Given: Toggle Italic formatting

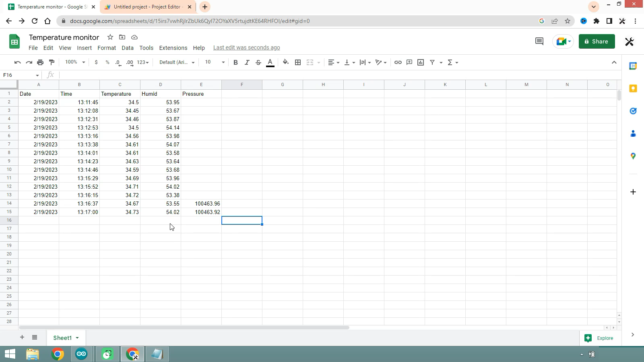Looking at the screenshot, I should pos(247,62).
